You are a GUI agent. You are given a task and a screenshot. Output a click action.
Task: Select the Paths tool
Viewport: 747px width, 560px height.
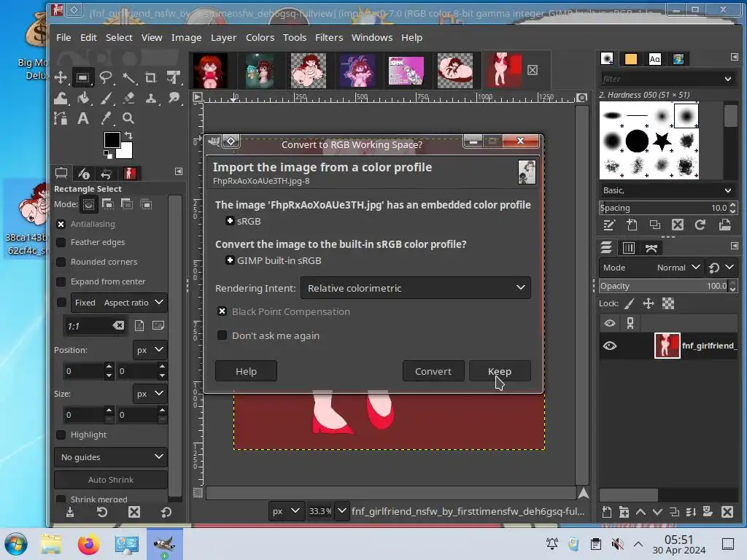[x=61, y=118]
